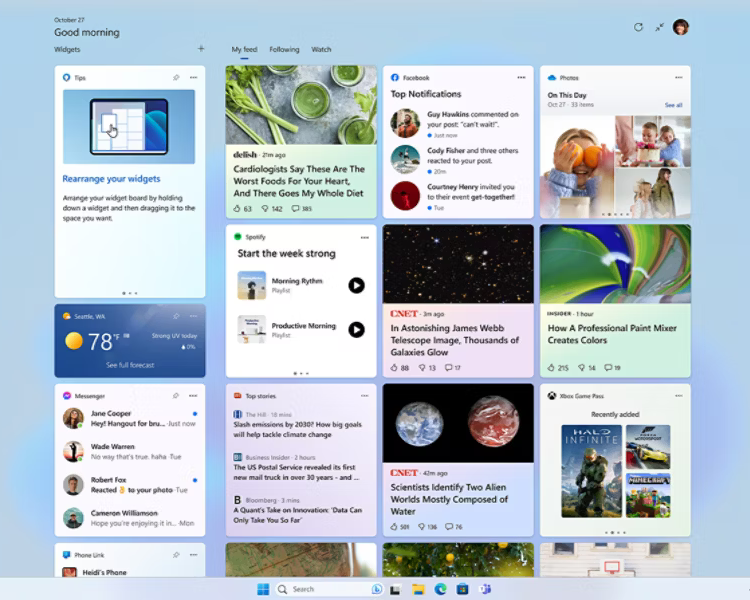
Task: Open more options on Photos widget
Action: coord(679,78)
